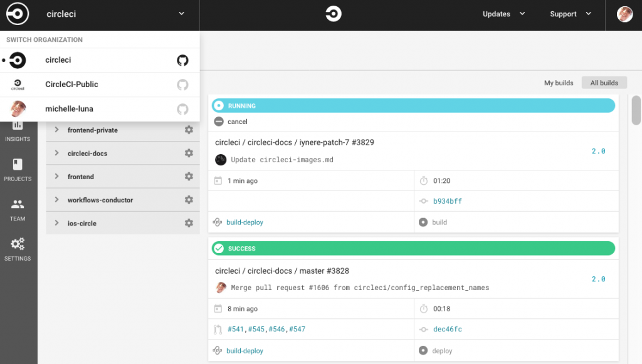Expand the workflows-conductor project chevron

click(x=57, y=200)
